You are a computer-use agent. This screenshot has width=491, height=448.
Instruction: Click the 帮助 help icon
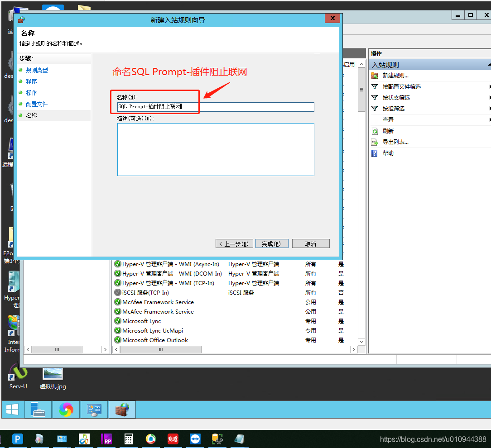pos(375,153)
